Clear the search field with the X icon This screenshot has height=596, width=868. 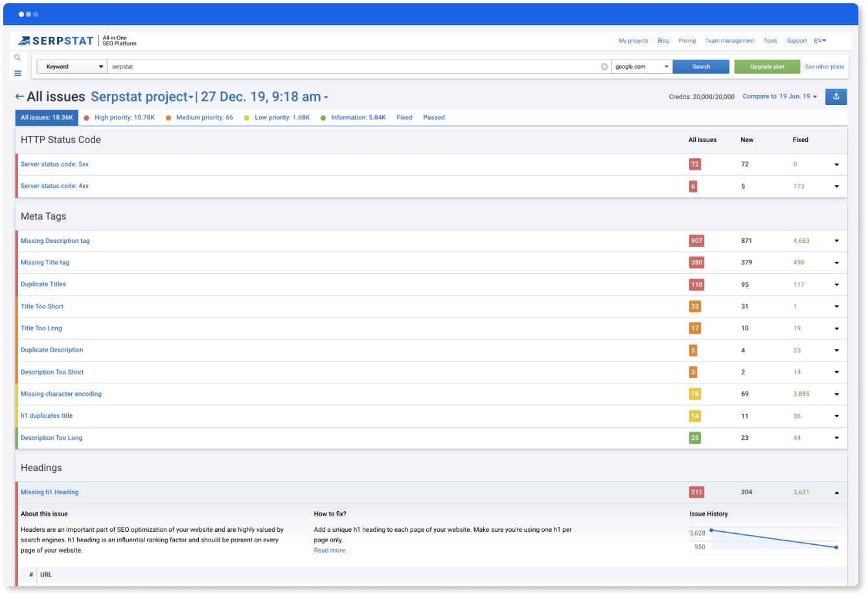[x=604, y=67]
